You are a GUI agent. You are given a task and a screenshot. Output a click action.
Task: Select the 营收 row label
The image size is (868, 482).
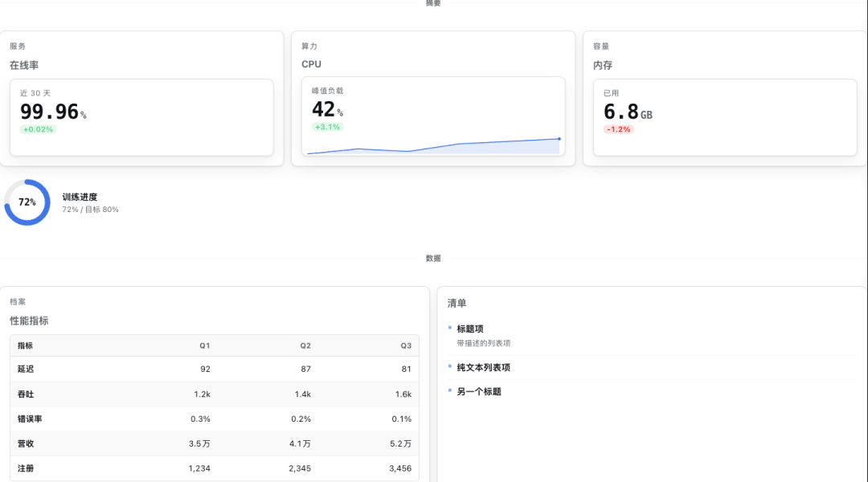coord(26,443)
